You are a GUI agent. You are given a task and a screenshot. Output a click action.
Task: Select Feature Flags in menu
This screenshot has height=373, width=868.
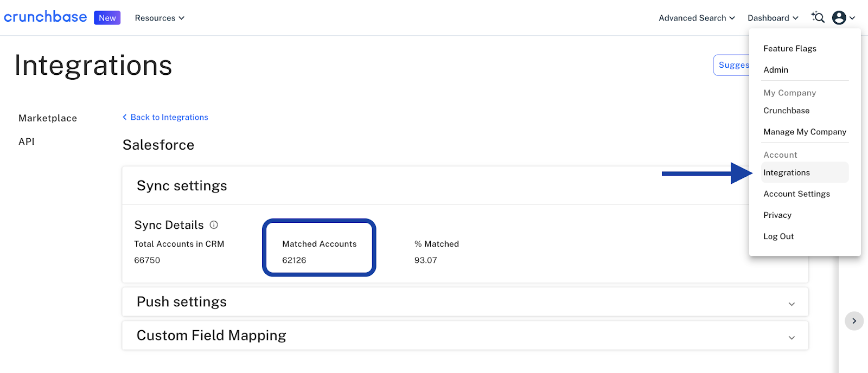790,48
